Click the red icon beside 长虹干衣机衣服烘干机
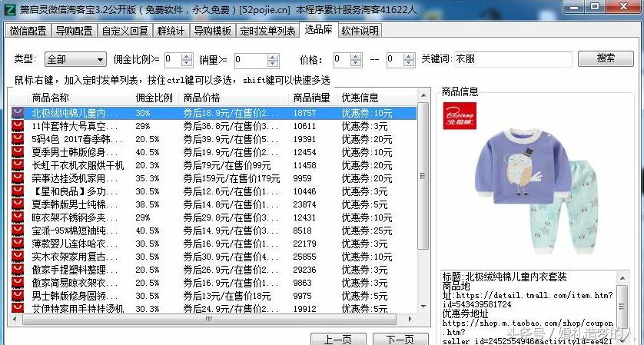Viewport: 644px width, 345px height. (x=18, y=165)
